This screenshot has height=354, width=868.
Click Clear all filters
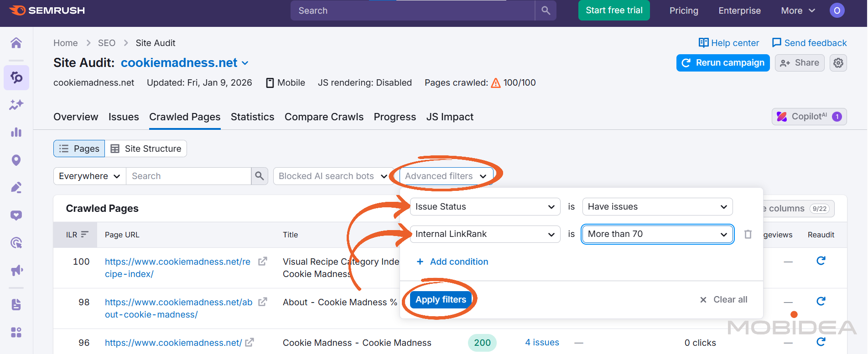pyautogui.click(x=724, y=300)
